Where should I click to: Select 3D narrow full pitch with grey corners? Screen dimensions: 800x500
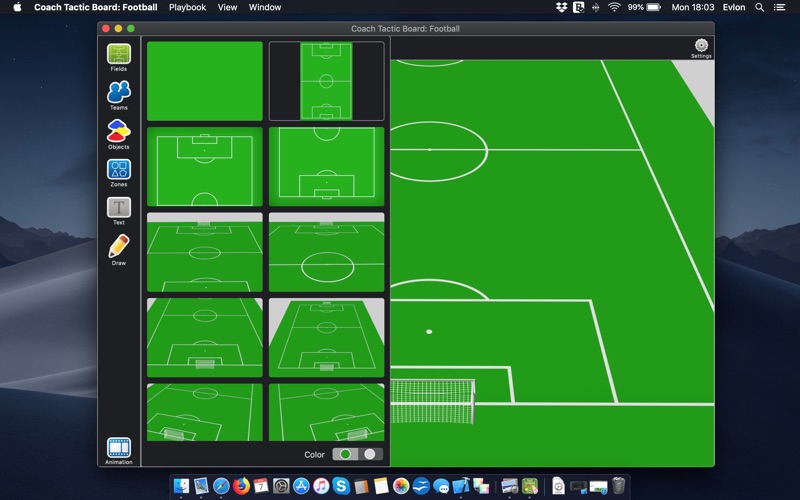pos(327,338)
